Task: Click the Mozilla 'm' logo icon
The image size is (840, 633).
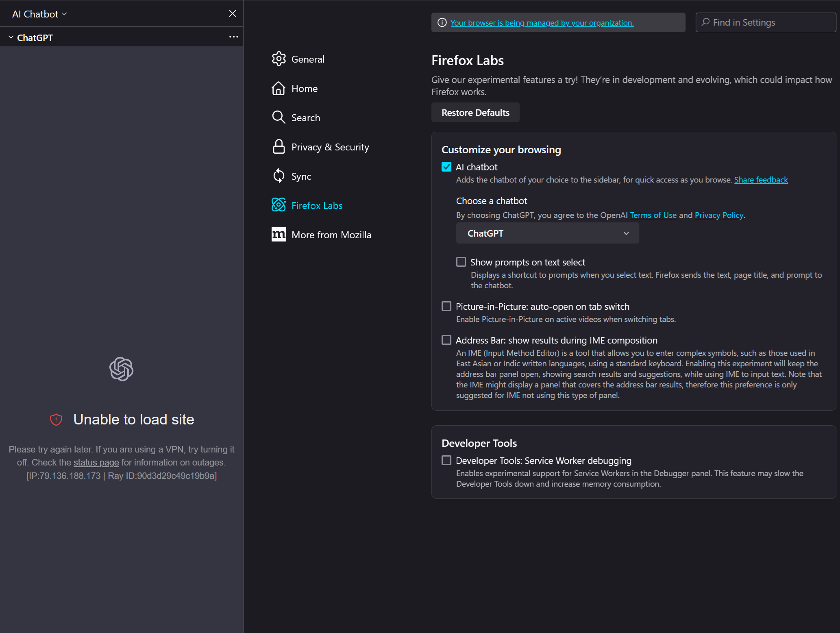Action: click(x=279, y=235)
